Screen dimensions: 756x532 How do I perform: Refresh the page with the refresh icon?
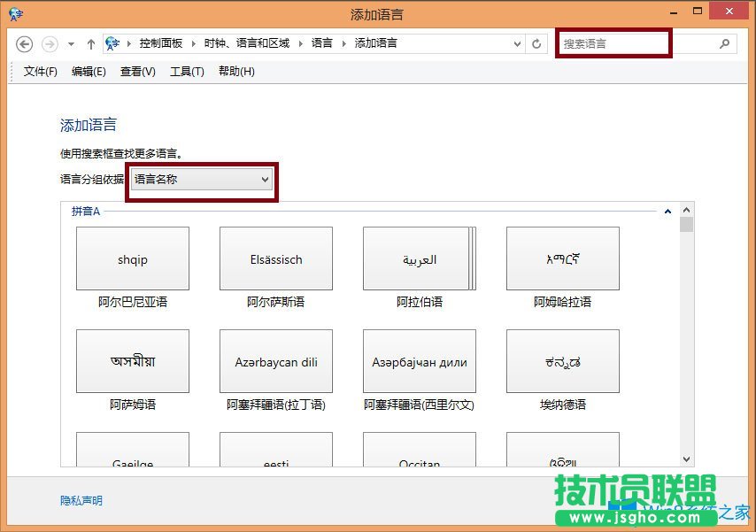tap(537, 43)
